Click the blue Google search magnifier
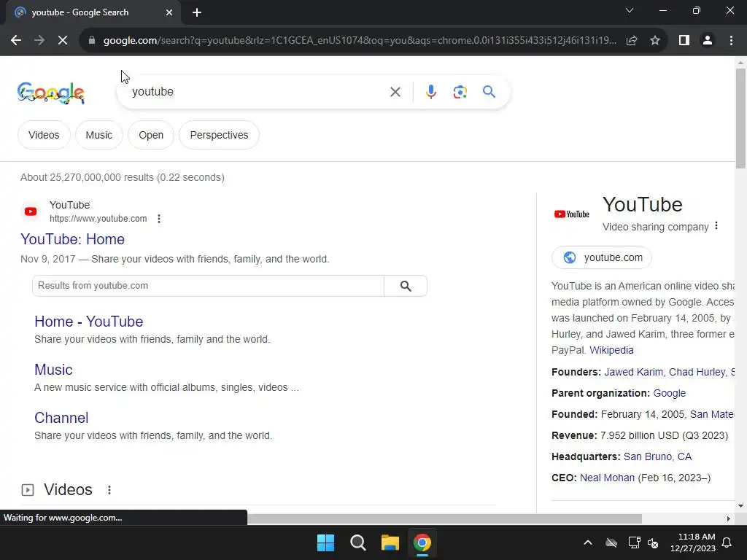 (x=489, y=91)
